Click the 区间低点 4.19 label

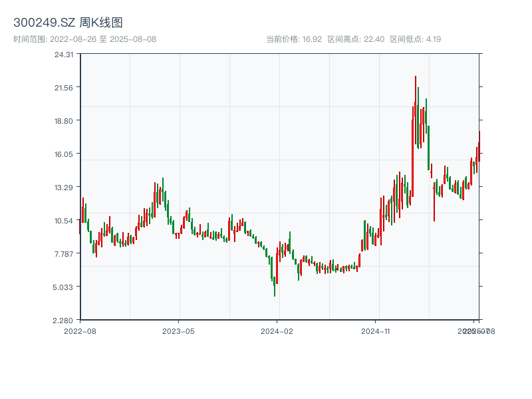pos(416,39)
